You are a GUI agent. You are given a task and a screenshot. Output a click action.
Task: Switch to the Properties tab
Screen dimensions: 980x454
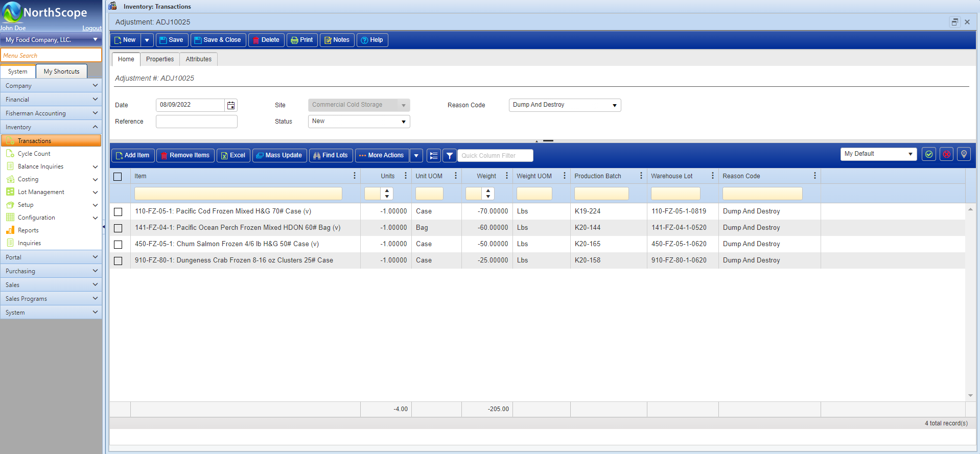point(160,59)
